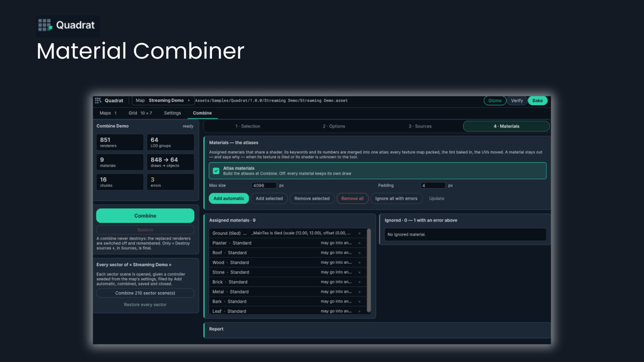Open step 2 · Options

point(334,126)
